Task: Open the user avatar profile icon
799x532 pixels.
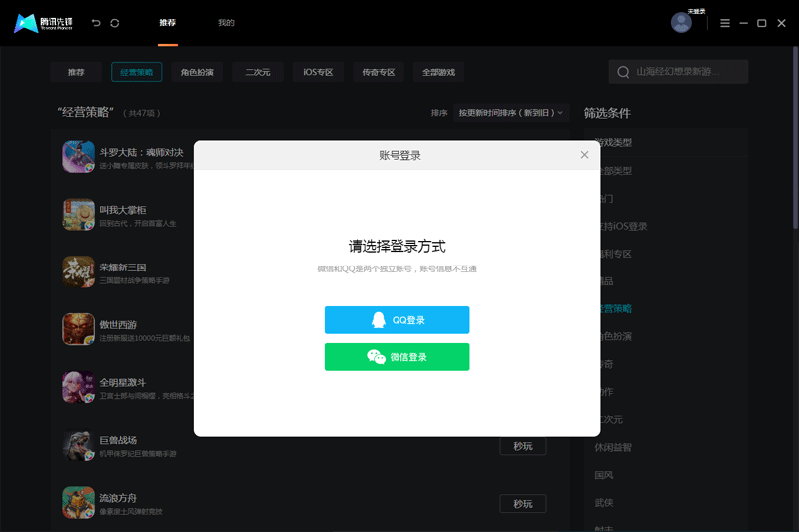Action: pos(681,22)
